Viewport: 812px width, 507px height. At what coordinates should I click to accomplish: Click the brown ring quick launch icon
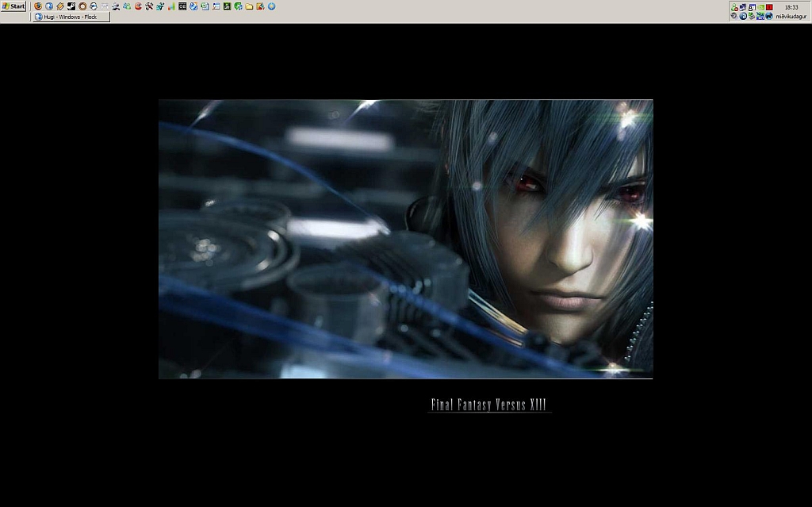82,6
